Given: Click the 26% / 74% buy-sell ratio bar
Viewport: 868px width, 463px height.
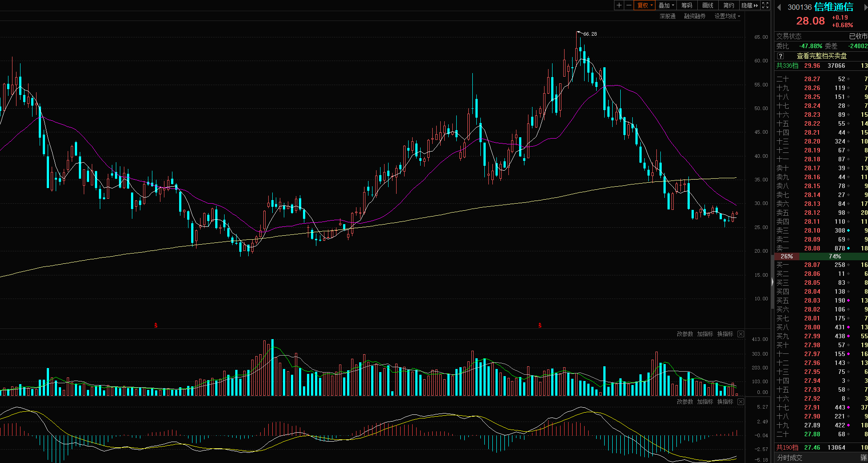Looking at the screenshot, I should click(x=821, y=256).
